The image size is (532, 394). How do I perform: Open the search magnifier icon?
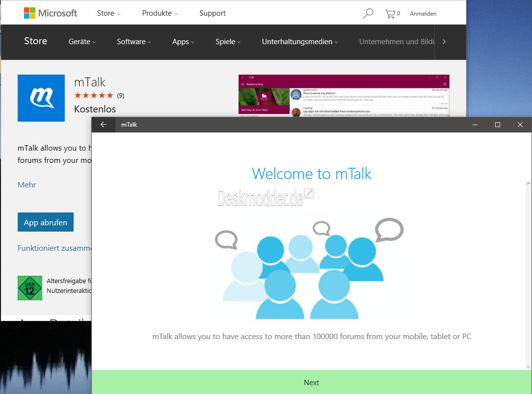point(368,13)
